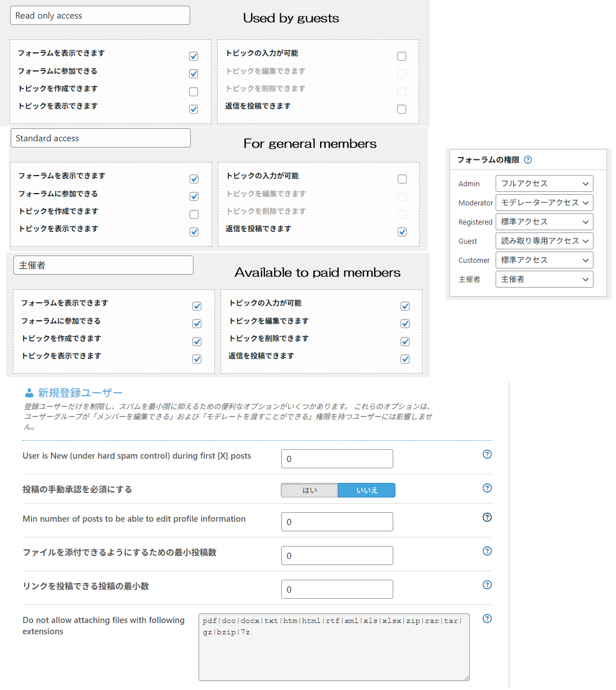Open the Admin access dropdown
This screenshot has width=616, height=690.
click(x=544, y=183)
